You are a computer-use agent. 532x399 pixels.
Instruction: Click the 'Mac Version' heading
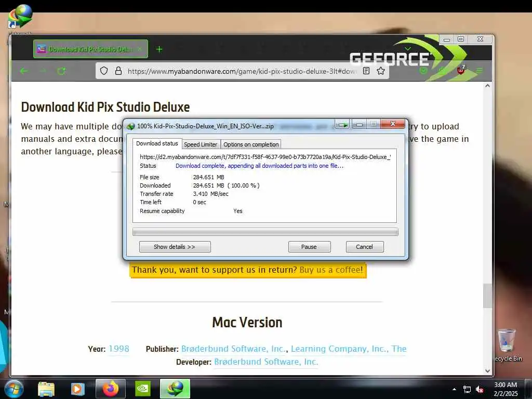pos(247,322)
